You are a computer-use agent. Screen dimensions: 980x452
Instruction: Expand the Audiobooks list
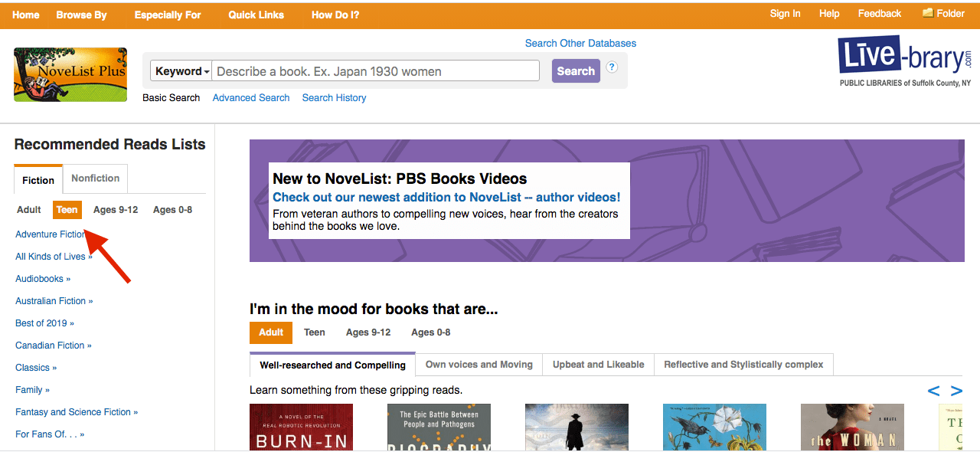[43, 279]
